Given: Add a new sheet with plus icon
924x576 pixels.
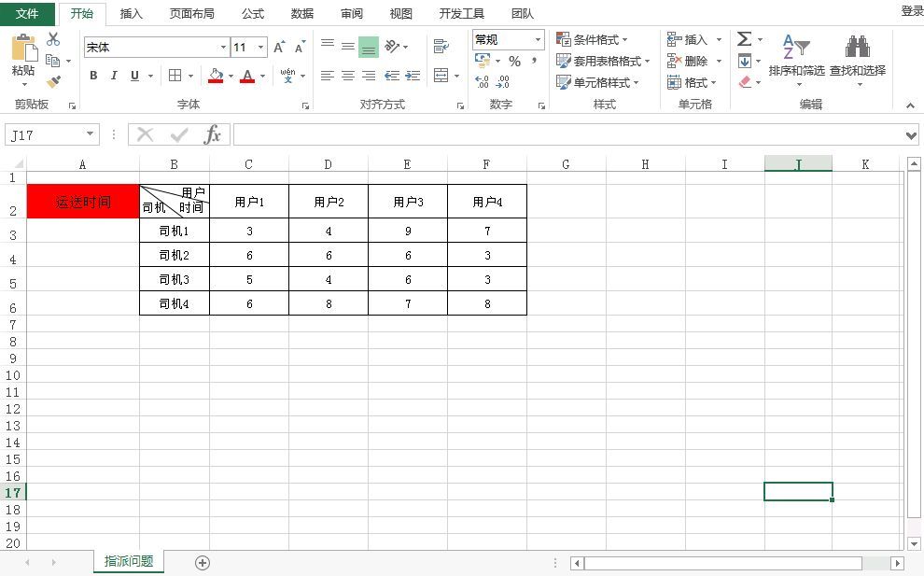Looking at the screenshot, I should coord(203,563).
